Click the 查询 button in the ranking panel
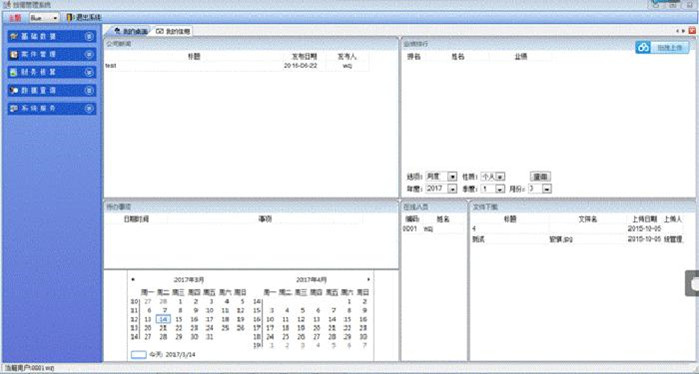The width and height of the screenshot is (699, 374). pos(540,176)
